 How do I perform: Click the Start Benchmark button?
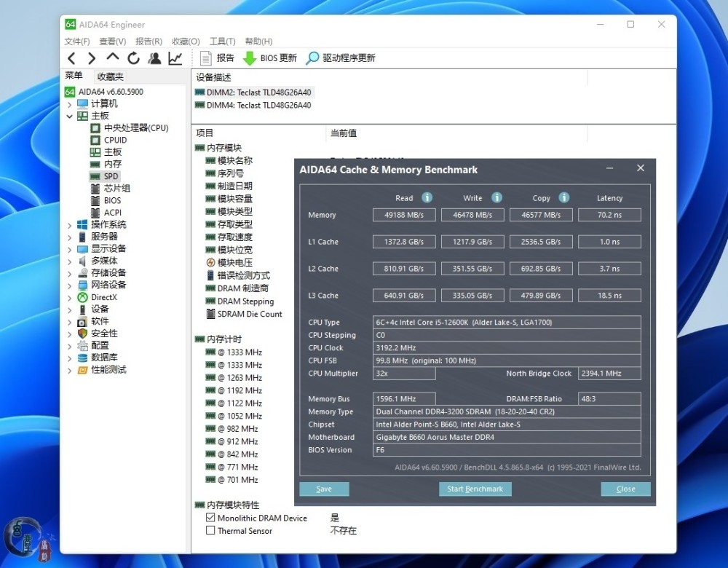click(475, 489)
